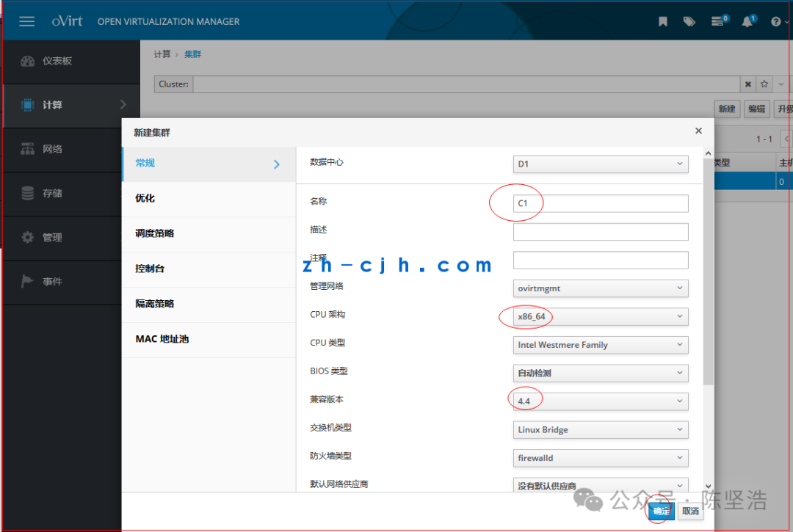Toggle the hamburger navigation menu
Image resolution: width=793 pixels, height=532 pixels.
27,21
